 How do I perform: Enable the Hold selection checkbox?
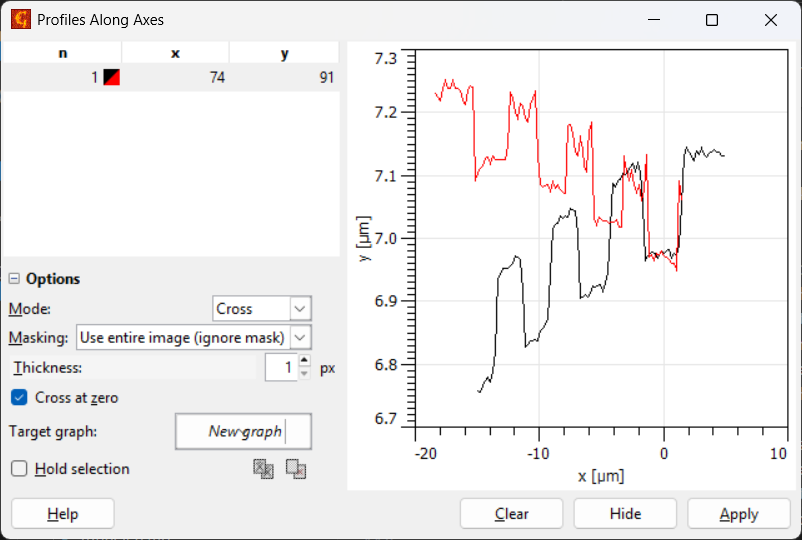tap(19, 468)
